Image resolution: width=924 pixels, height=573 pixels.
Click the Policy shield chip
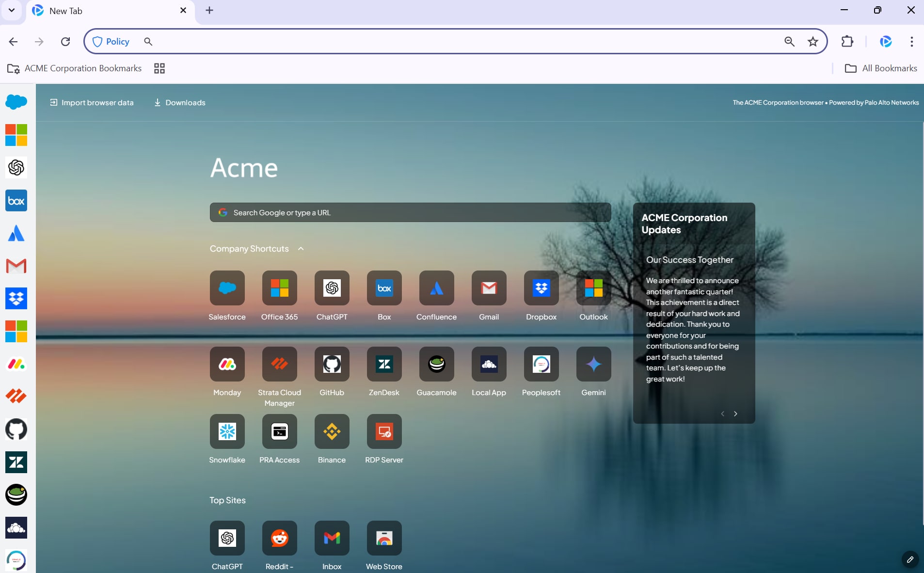click(x=111, y=42)
